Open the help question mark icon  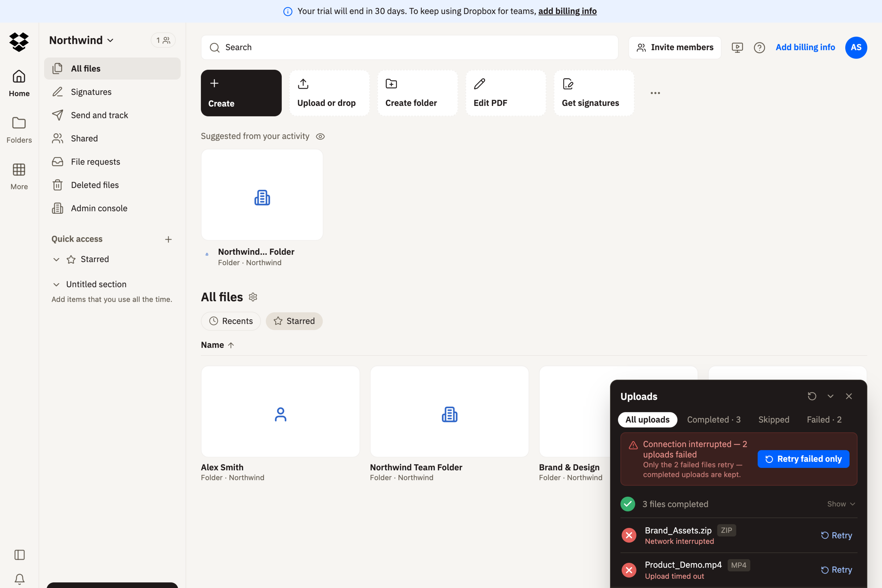pos(759,48)
